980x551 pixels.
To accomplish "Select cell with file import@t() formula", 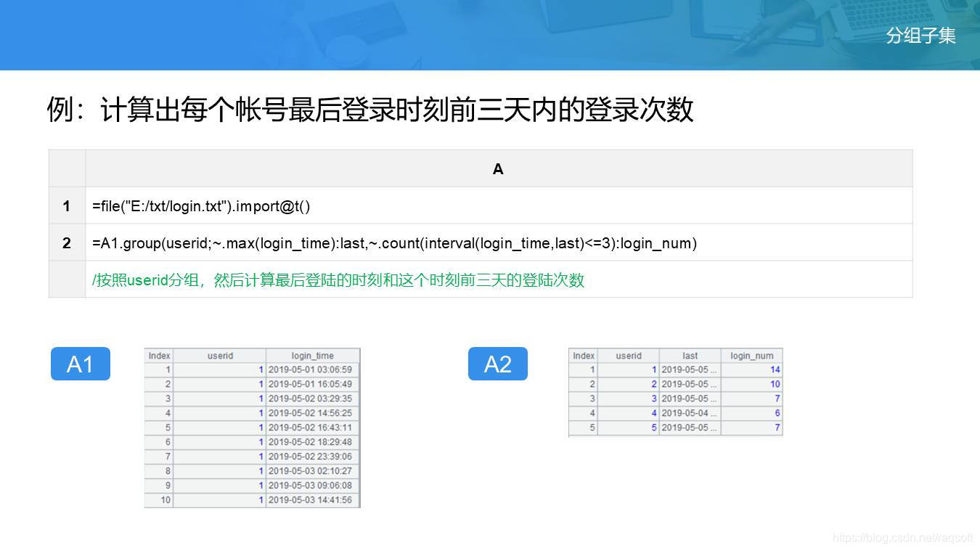I will tap(499, 206).
